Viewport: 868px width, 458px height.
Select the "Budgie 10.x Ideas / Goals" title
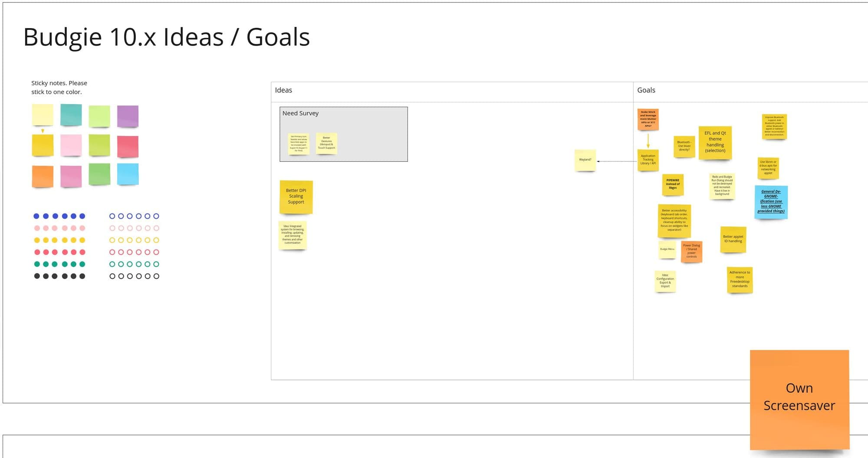167,37
